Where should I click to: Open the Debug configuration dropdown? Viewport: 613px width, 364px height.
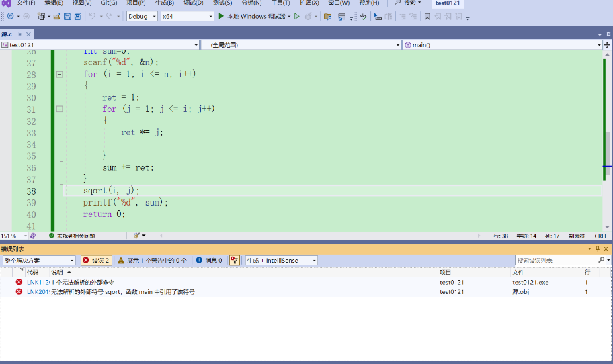[x=142, y=16]
